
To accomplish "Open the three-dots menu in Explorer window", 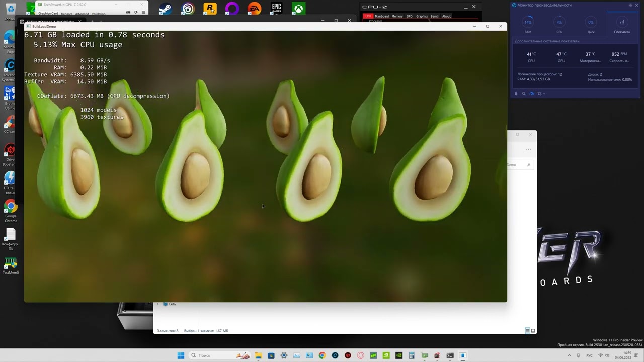I will 528,149.
